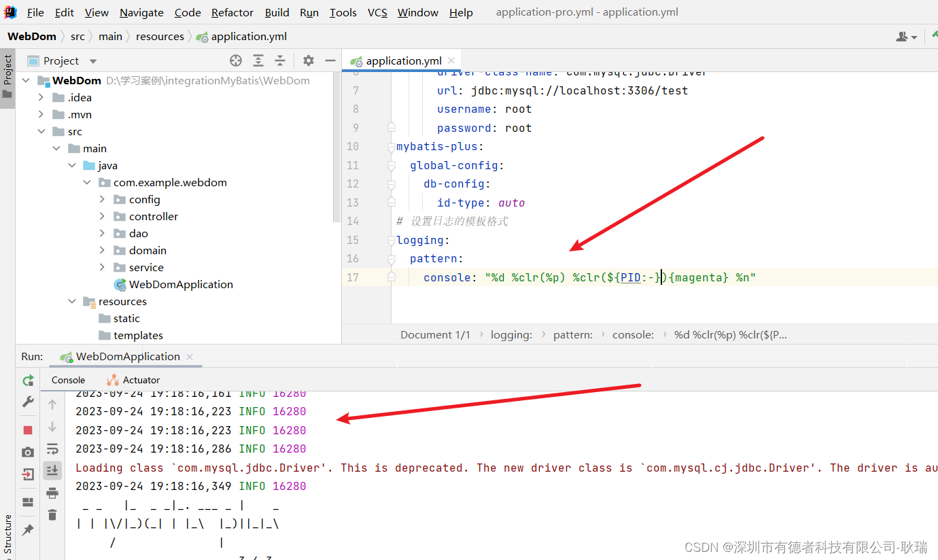Click the 'logging:' editor breadcrumb

511,334
